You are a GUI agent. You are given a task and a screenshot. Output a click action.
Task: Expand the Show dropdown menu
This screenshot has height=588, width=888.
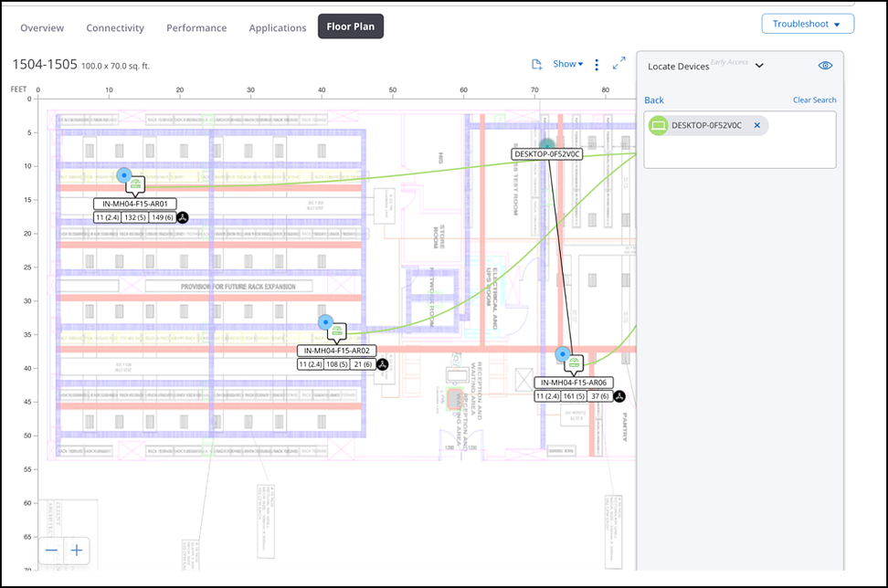click(568, 64)
